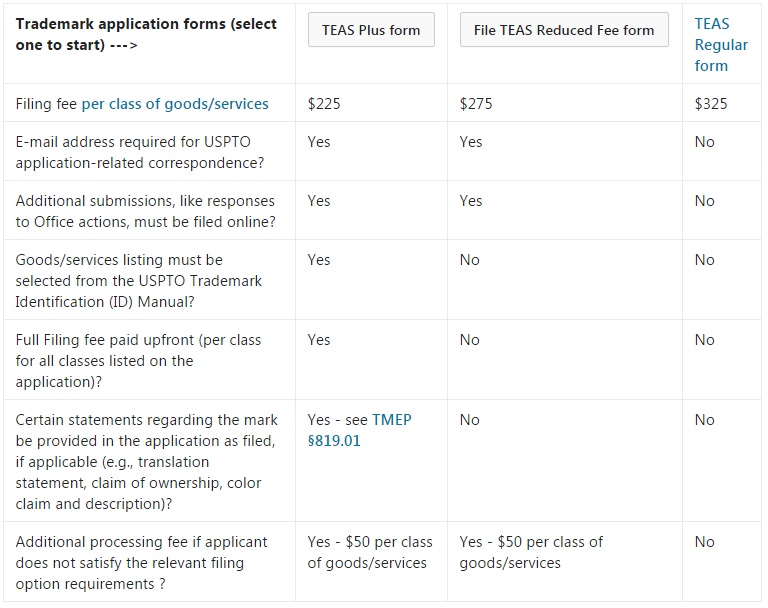This screenshot has width=768, height=608.
Task: Select the 'E-mail address required' row label
Action: pyautogui.click(x=137, y=152)
